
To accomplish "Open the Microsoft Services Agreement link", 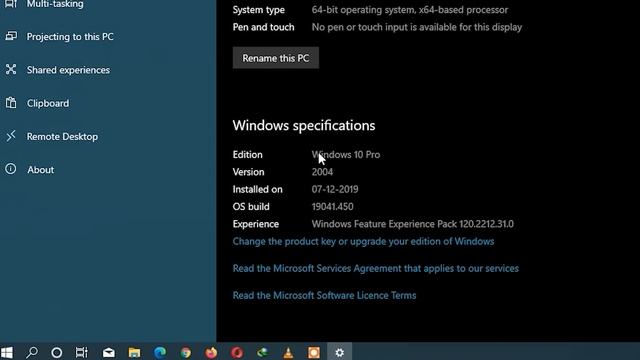I will point(376,269).
